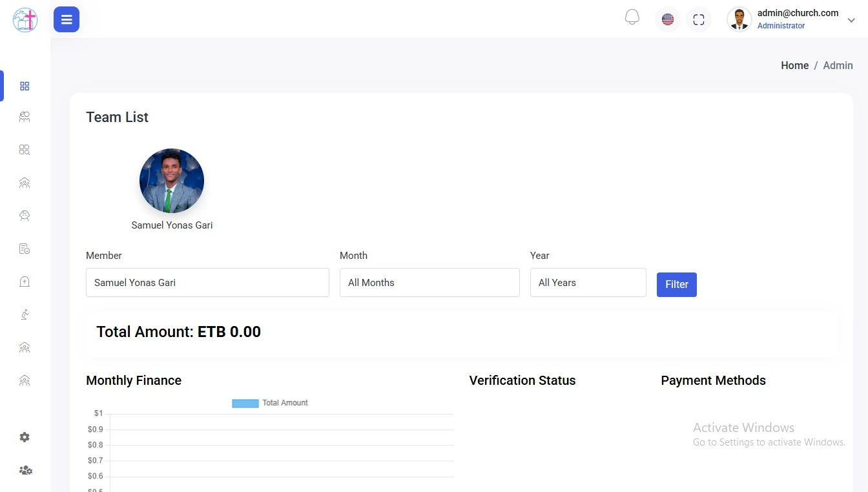Open the grid search icon in sidebar
Viewport: 868px width, 492px height.
coord(25,150)
